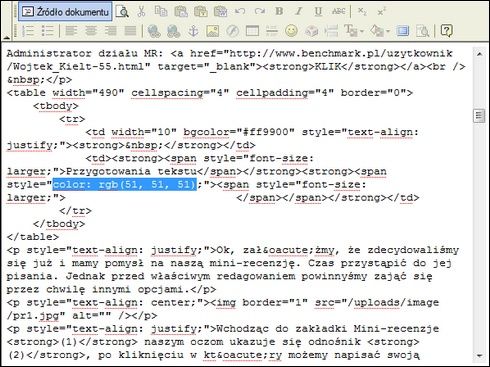Click the text Administrator działu MR:

tap(85, 54)
